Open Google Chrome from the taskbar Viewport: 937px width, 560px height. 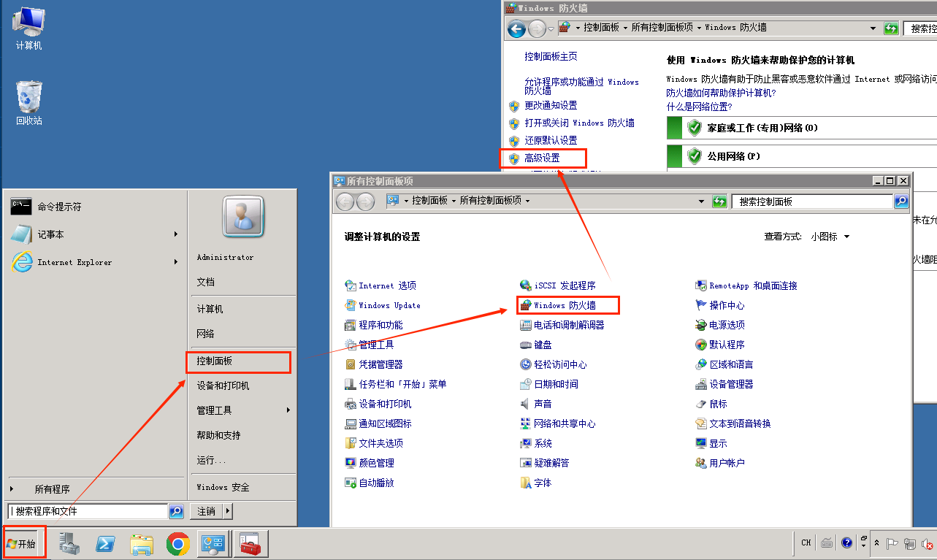click(177, 544)
